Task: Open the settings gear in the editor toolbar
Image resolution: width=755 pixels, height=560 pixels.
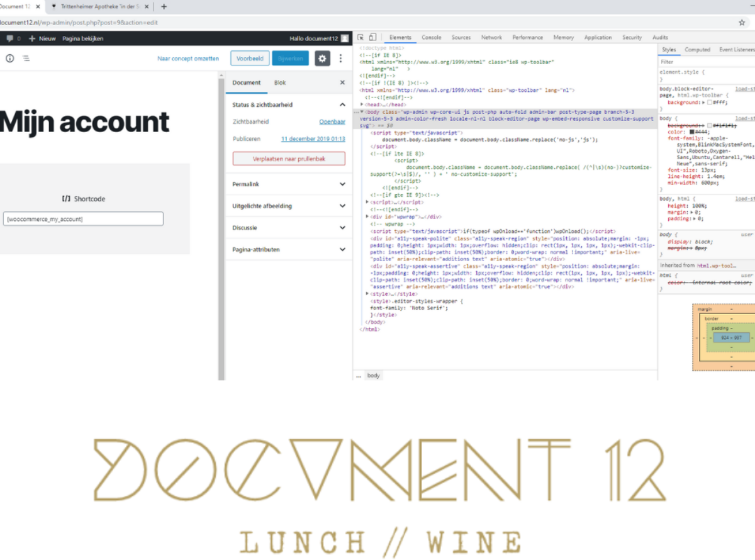Action: [322, 59]
